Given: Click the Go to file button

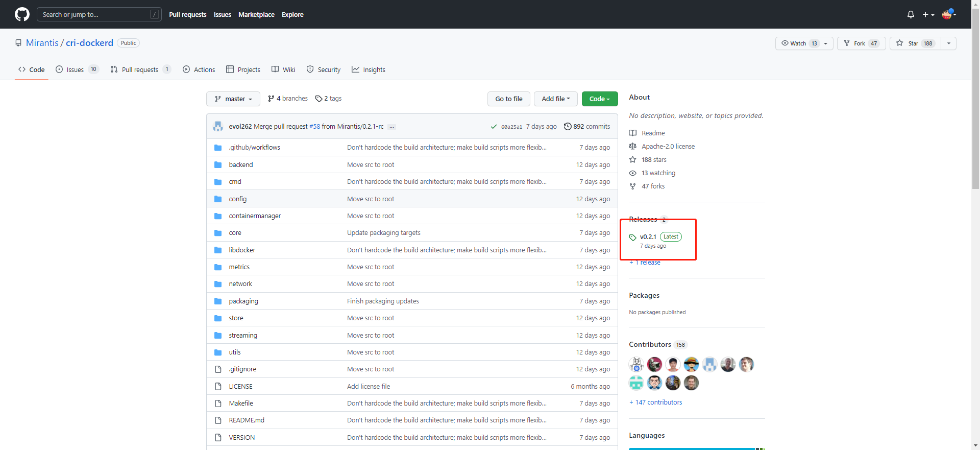Looking at the screenshot, I should pyautogui.click(x=509, y=99).
